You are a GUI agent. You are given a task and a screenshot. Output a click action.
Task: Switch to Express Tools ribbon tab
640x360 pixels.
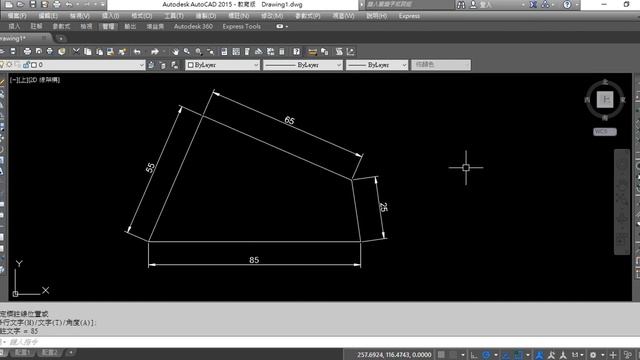coord(242,27)
